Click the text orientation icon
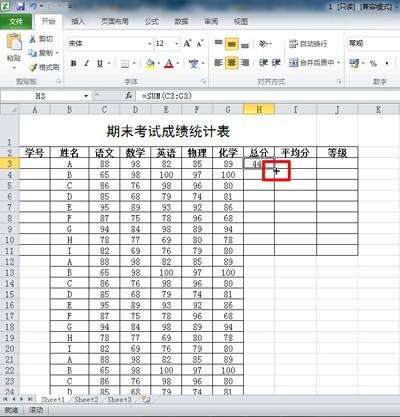Viewport: 400px width, 417px height. [264, 44]
